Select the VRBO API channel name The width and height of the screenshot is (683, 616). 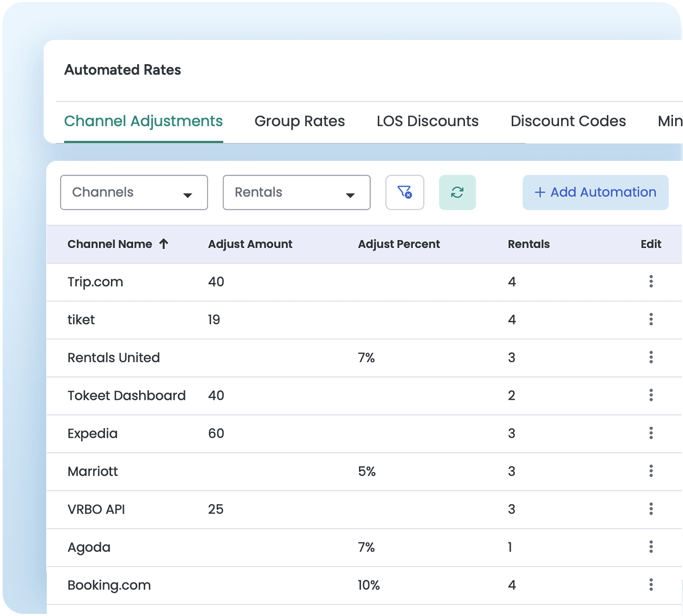pos(96,509)
